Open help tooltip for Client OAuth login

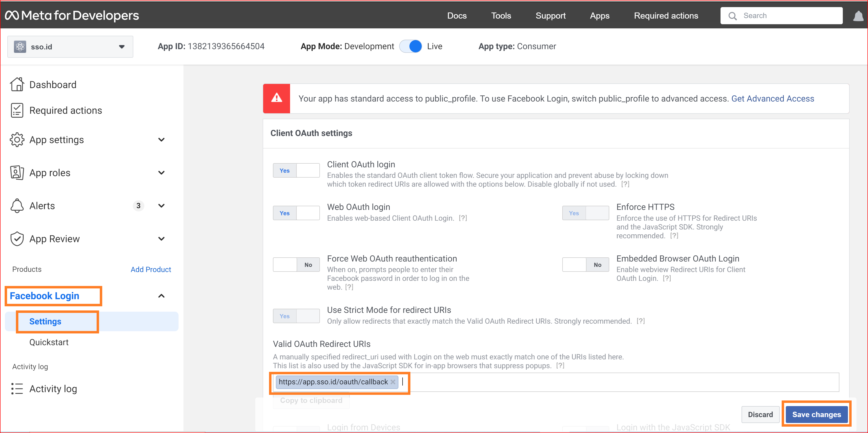click(625, 184)
